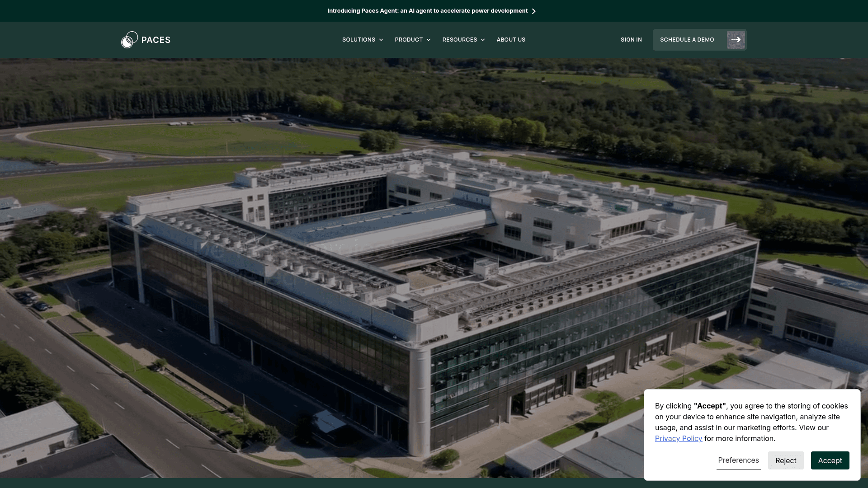The image size is (868, 488).
Task: Expand the Product dropdown menu
Action: 412,40
